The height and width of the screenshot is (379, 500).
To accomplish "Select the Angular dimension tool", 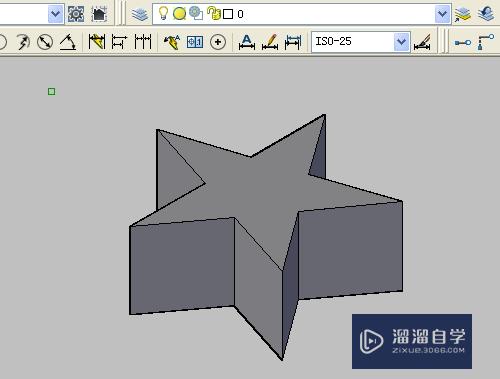I will click(x=68, y=42).
